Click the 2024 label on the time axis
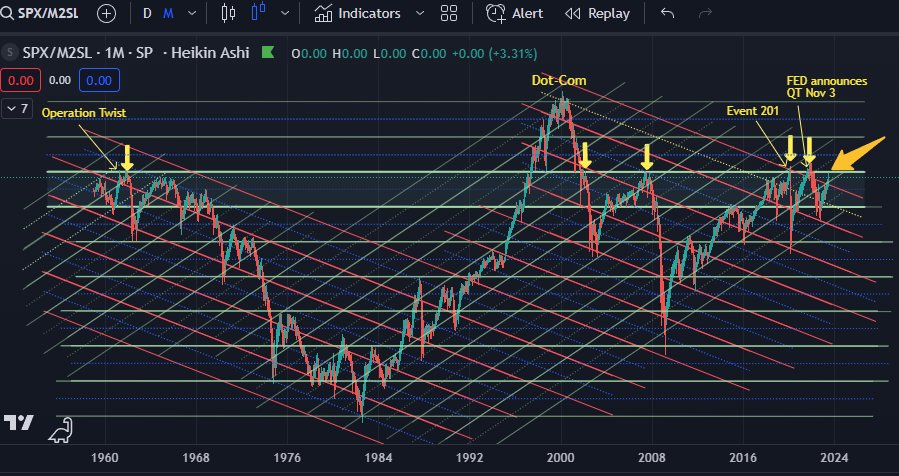The height and width of the screenshot is (476, 899). tap(834, 457)
